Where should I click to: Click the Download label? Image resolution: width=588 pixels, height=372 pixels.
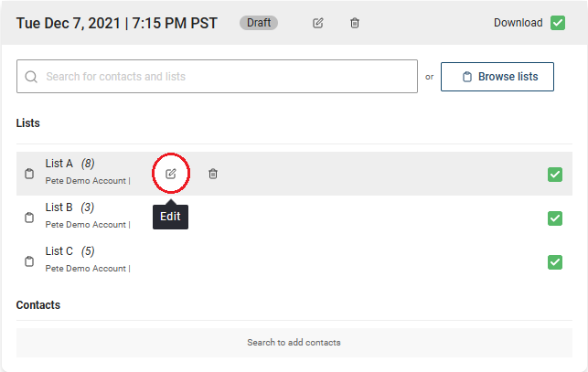coord(518,23)
